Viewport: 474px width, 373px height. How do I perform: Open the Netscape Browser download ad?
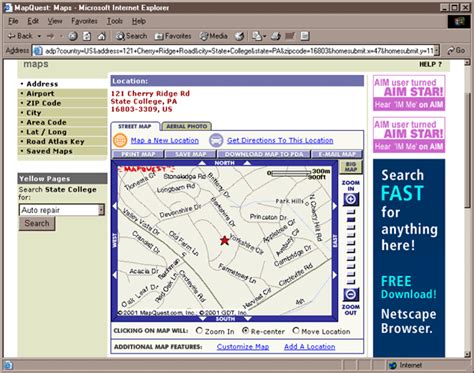409,257
